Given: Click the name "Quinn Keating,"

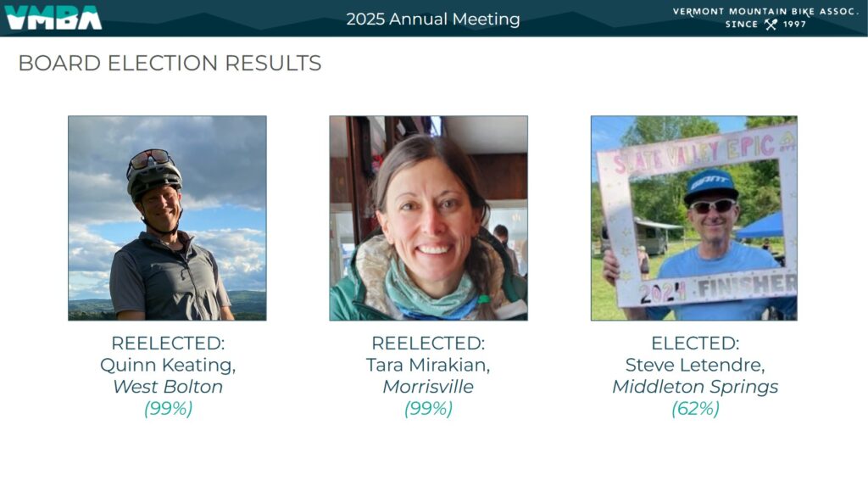Looking at the screenshot, I should tap(168, 365).
